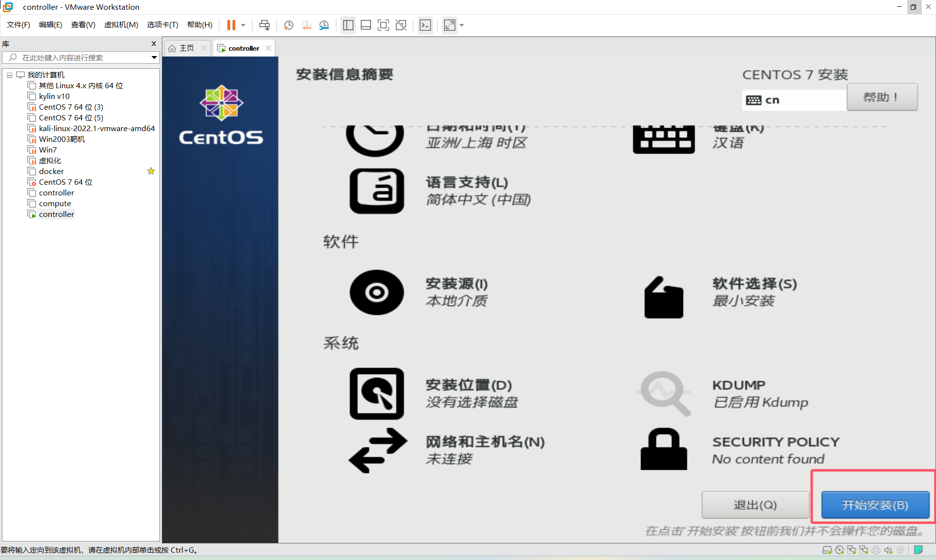The image size is (936, 560).
Task: Toggle the thumbnail bar view
Action: 366,25
